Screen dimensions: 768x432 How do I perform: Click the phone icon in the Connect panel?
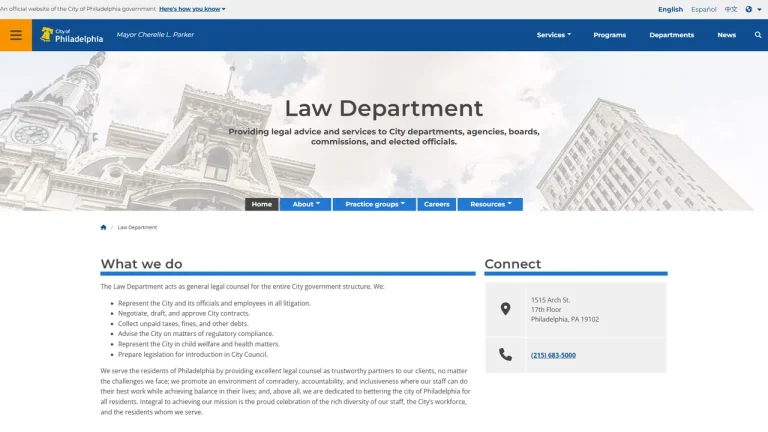pyautogui.click(x=505, y=355)
